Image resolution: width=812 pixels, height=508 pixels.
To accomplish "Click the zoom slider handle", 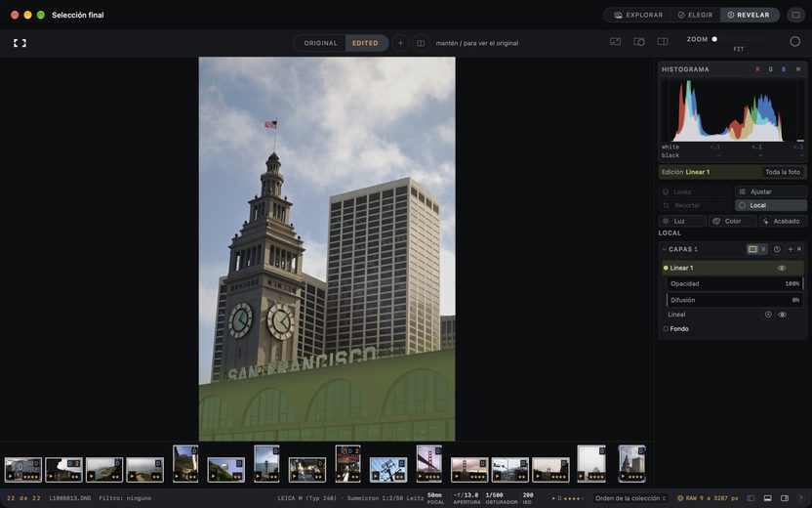I will pos(714,39).
